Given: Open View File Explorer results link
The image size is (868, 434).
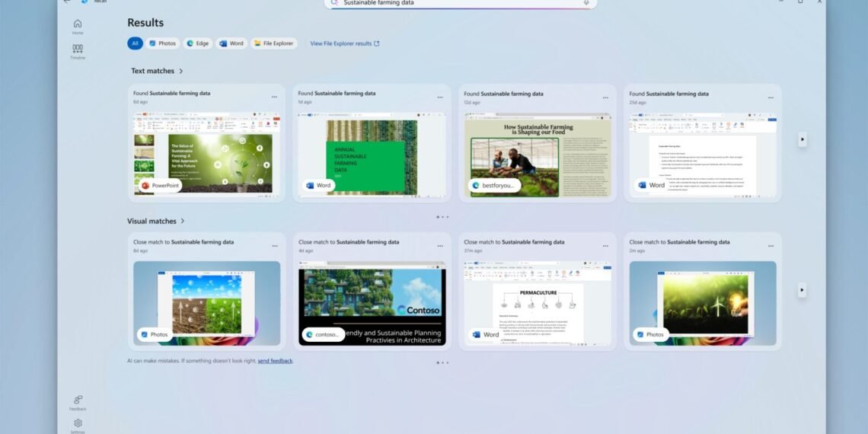Looking at the screenshot, I should tap(345, 43).
